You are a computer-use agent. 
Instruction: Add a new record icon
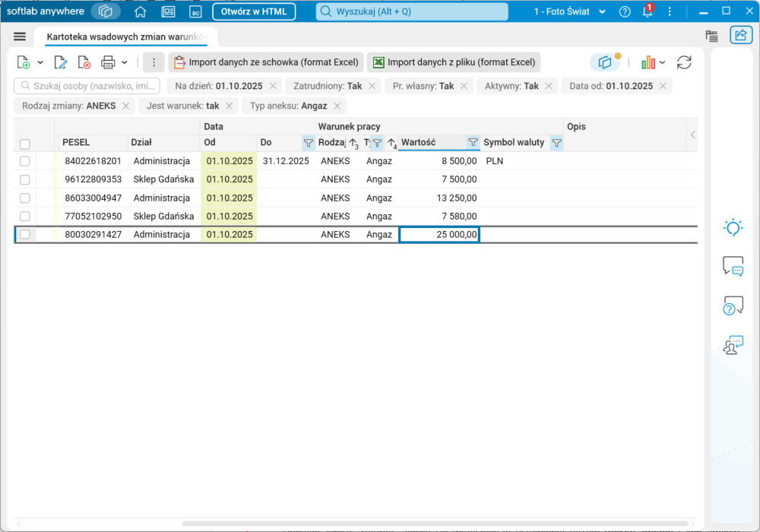(24, 62)
